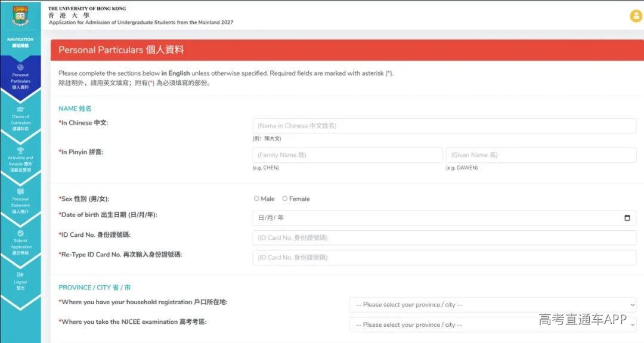Viewport: 644px width, 343px height.
Task: Click the NAME 姓名 section heading
Action: (x=75, y=109)
